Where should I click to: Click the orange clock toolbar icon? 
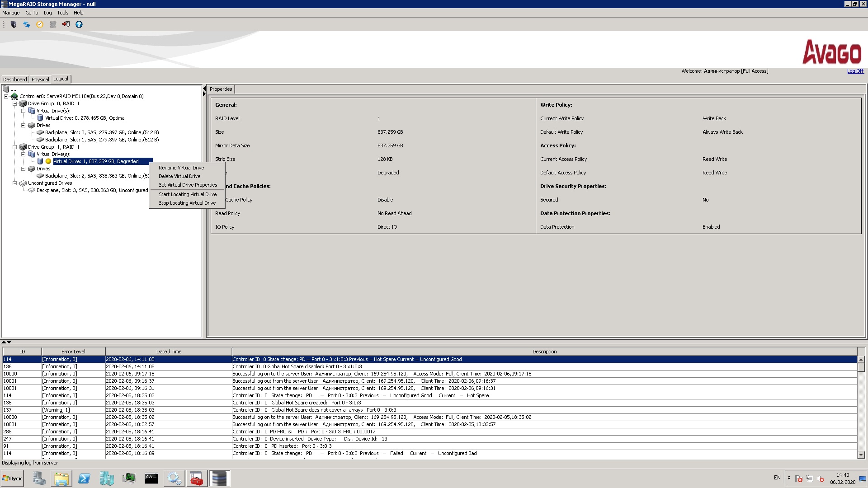(x=40, y=24)
